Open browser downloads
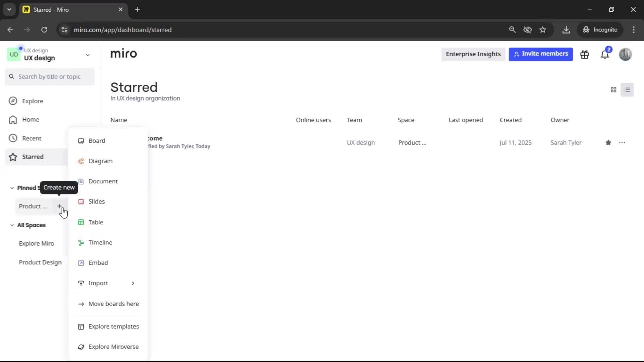 [566, 30]
